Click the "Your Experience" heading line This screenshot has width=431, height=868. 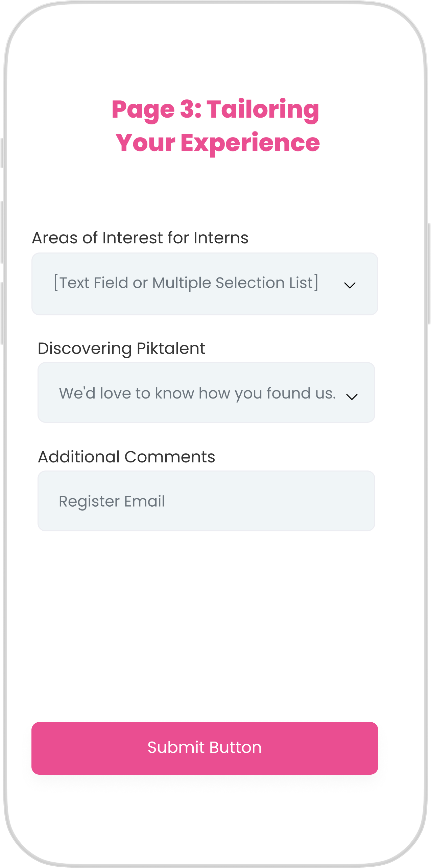(x=218, y=143)
